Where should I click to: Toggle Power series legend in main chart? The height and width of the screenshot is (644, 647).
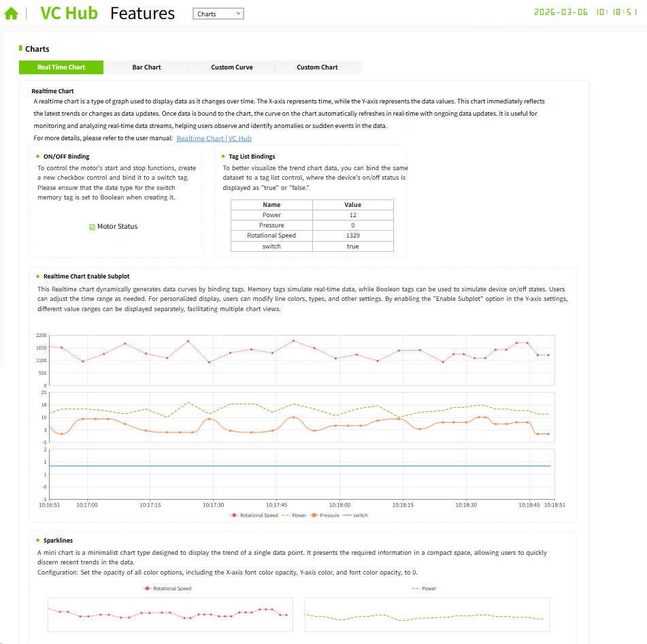click(285, 515)
